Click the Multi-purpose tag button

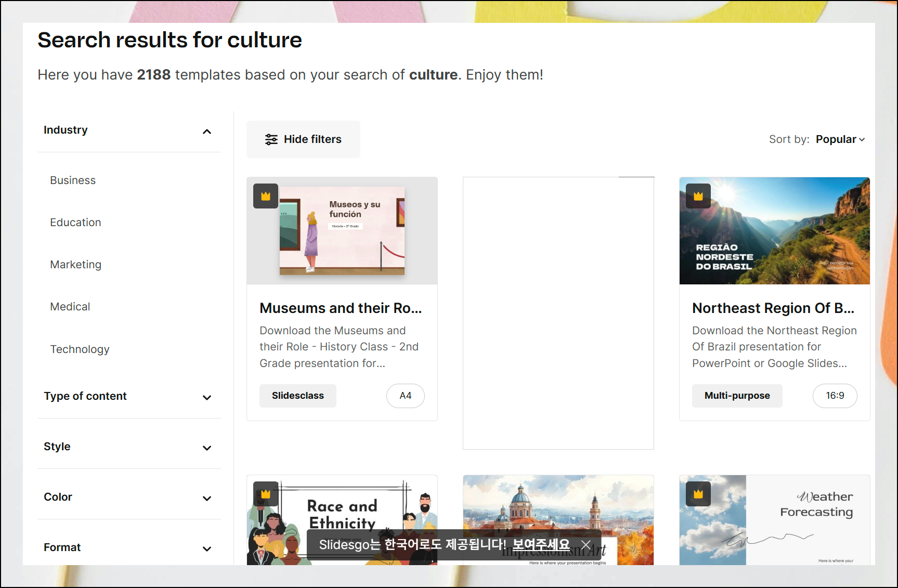pyautogui.click(x=737, y=396)
